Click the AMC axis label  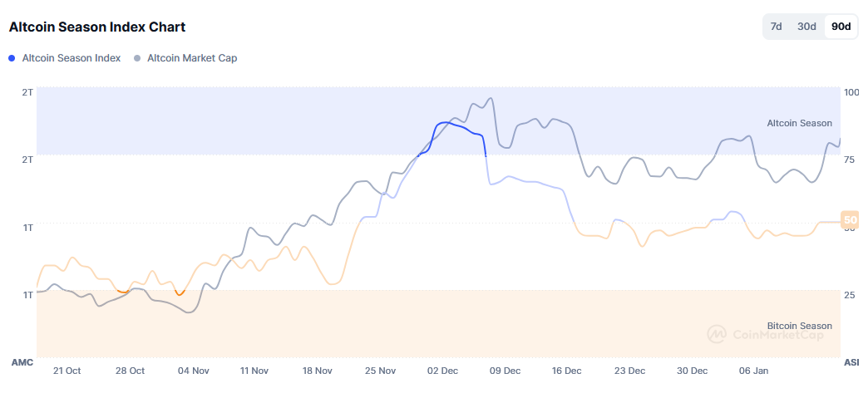click(x=22, y=362)
